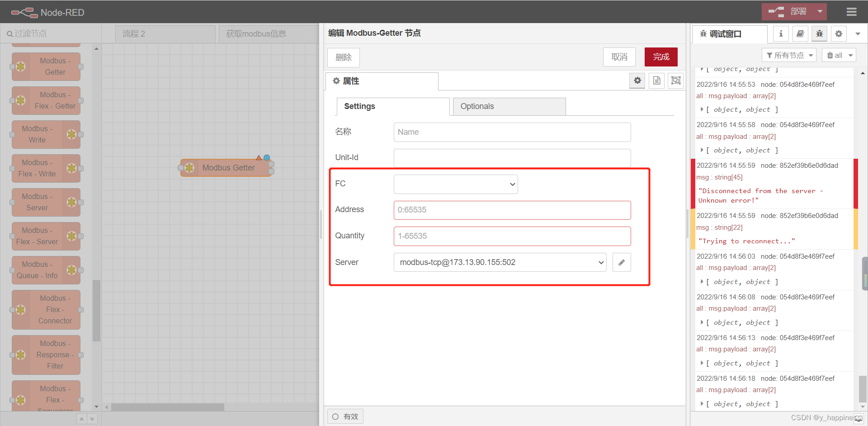
Task: Click the Address input field
Action: pyautogui.click(x=512, y=210)
